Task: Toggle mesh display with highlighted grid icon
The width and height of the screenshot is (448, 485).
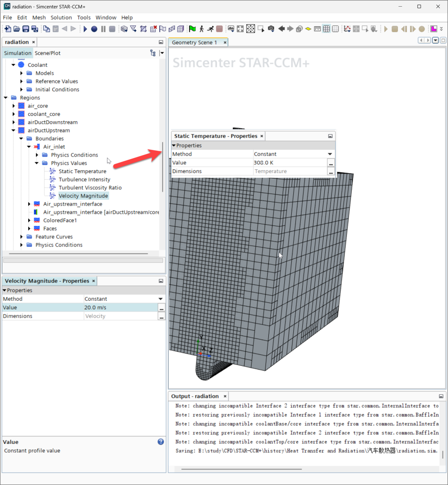Action: pyautogui.click(x=326, y=29)
